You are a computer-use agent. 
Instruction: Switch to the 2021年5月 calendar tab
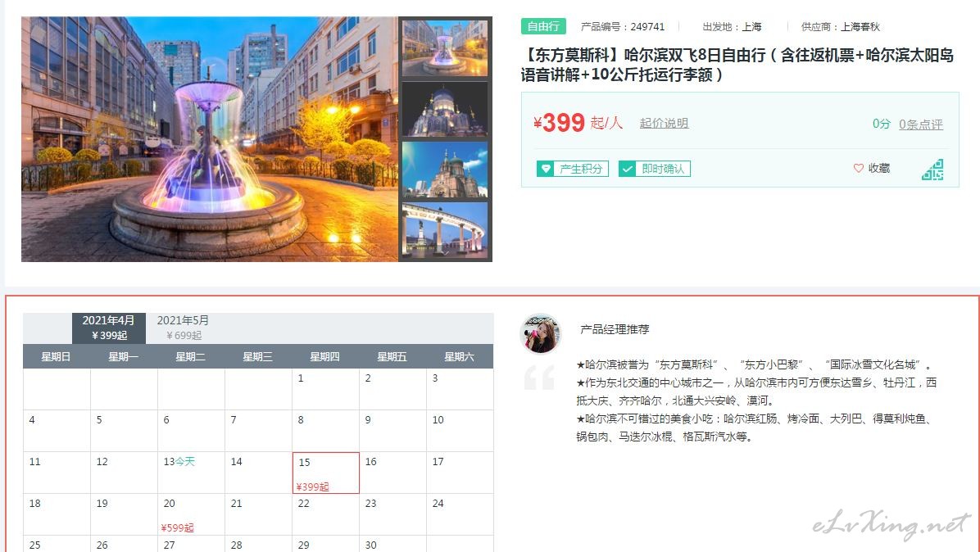tap(183, 328)
